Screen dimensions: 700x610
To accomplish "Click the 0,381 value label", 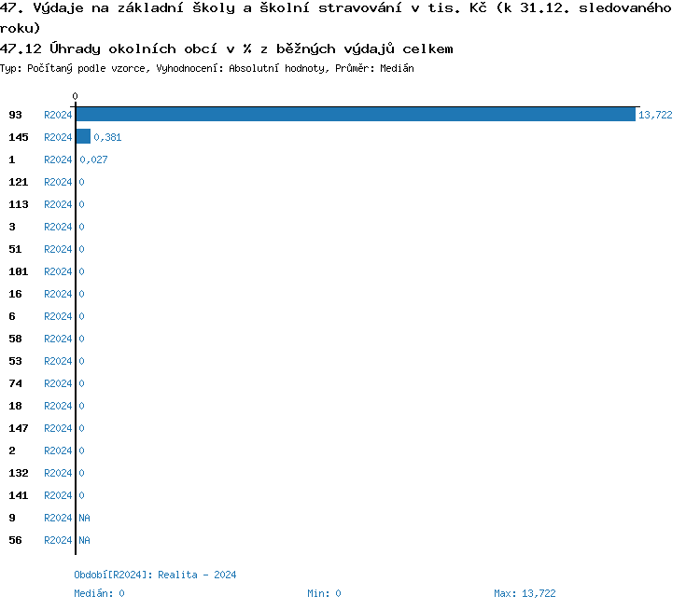I will [x=107, y=137].
